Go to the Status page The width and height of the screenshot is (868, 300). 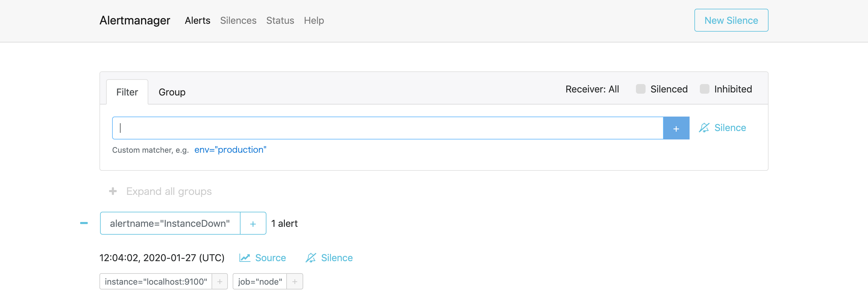(280, 20)
